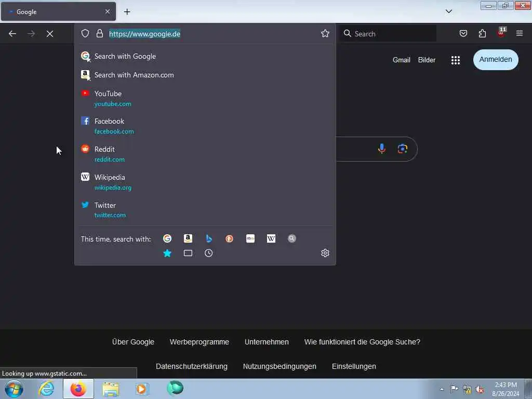Search this time with Amazon icon
Image resolution: width=532 pixels, height=399 pixels.
[x=188, y=238]
